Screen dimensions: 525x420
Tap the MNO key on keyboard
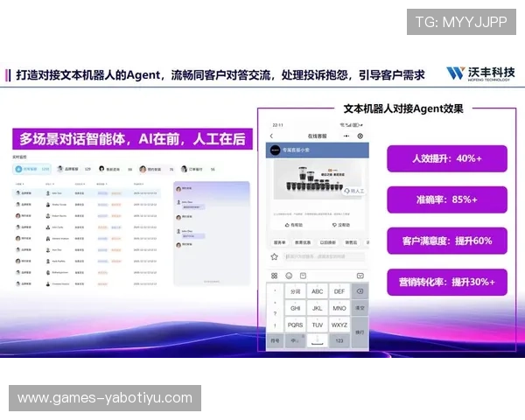339,308
